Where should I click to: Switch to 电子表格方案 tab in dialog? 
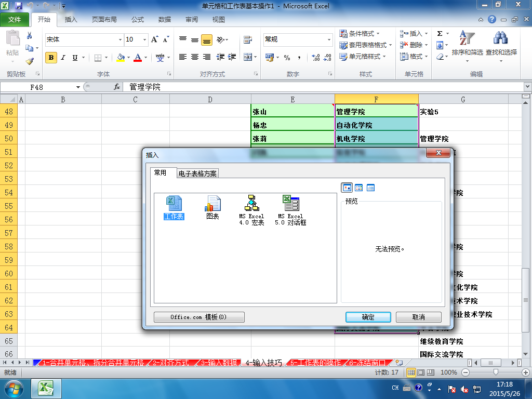(x=197, y=174)
